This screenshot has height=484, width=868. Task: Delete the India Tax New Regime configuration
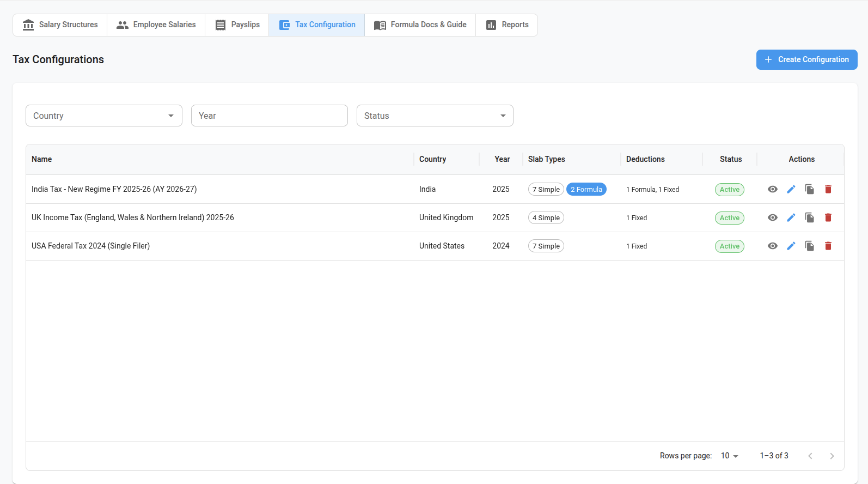[x=828, y=189]
